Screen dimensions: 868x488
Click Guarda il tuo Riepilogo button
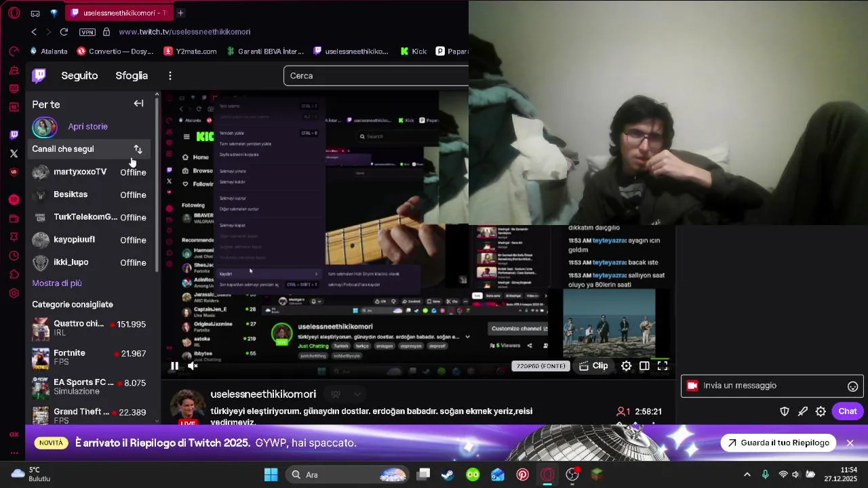click(x=779, y=443)
